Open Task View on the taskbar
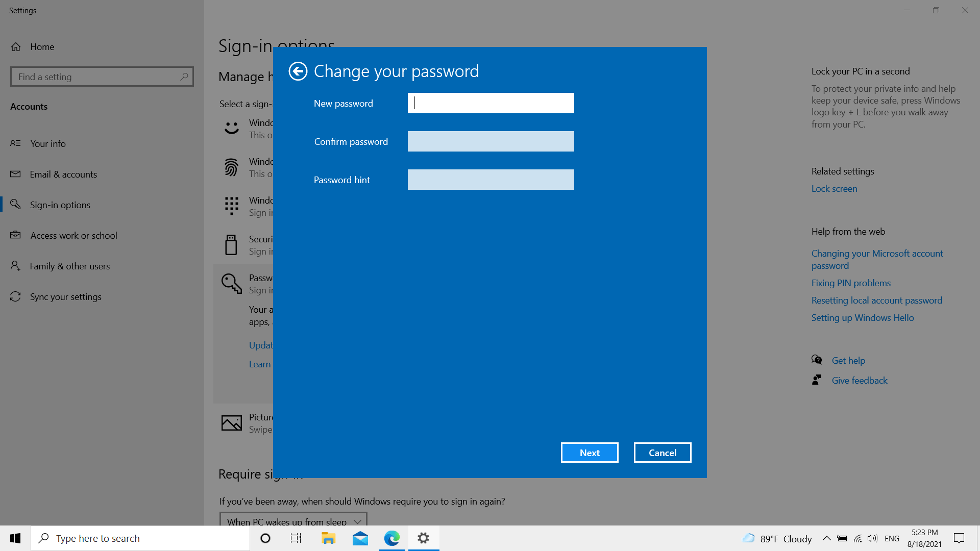 pos(296,538)
